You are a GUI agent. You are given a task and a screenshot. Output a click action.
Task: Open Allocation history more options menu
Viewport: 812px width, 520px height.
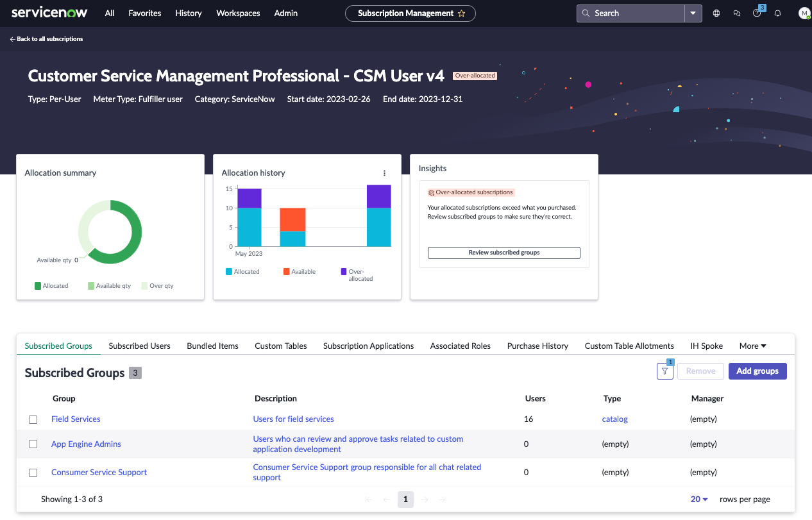(384, 173)
